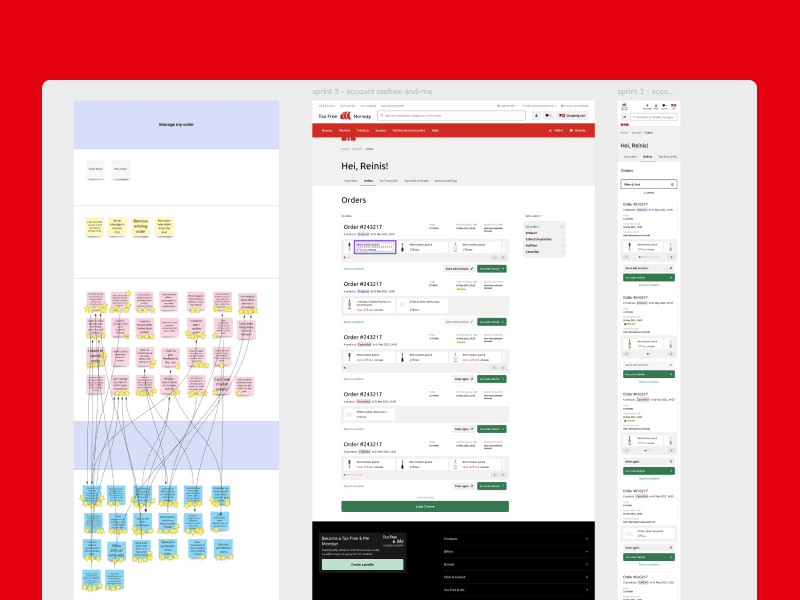Click the next arrow on the order product carousel
Screen dimensions: 800x600
coord(503,257)
